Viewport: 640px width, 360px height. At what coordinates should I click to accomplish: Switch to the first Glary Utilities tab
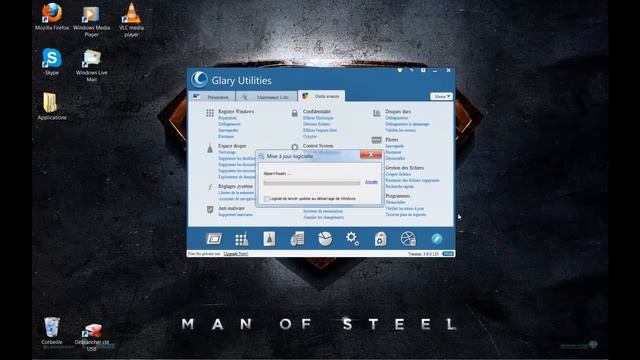(211, 97)
